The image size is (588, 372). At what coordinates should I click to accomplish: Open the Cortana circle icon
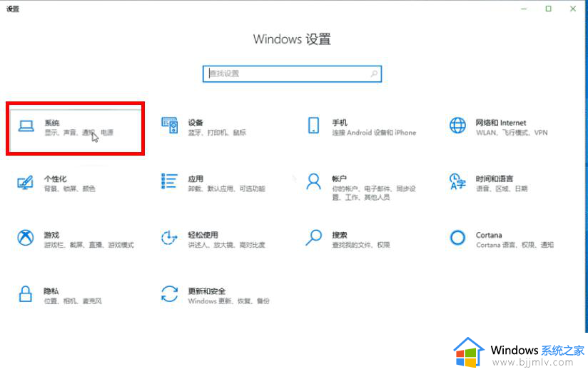point(457,238)
